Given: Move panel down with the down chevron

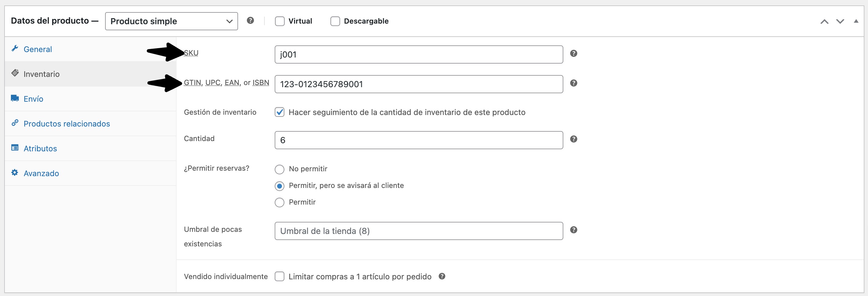Looking at the screenshot, I should [x=840, y=21].
